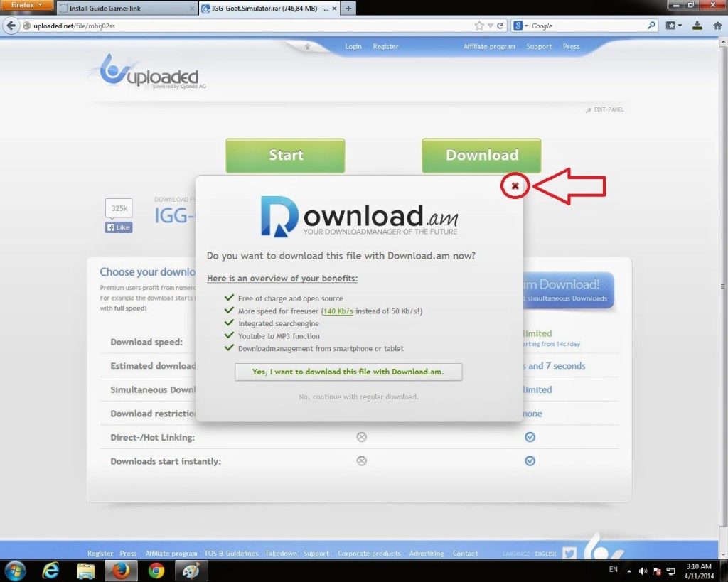Open the Downloads arrow icon in toolbar
Screen dimensions: 728x582
click(697, 26)
